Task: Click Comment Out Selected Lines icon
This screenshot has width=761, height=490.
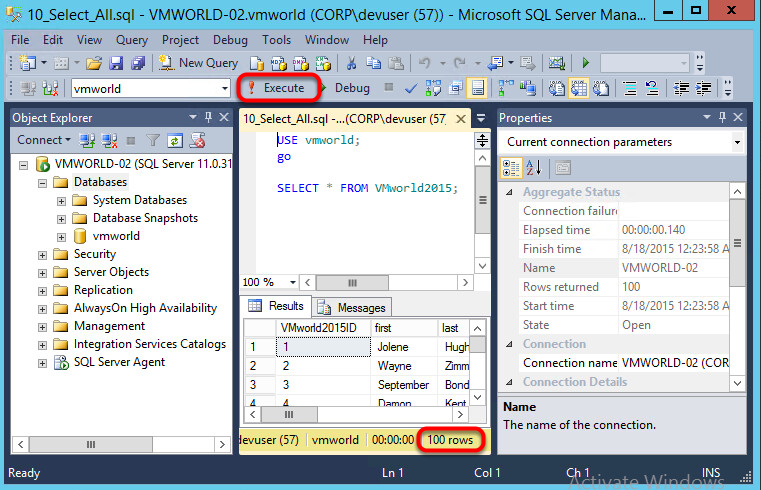Action: (630, 88)
